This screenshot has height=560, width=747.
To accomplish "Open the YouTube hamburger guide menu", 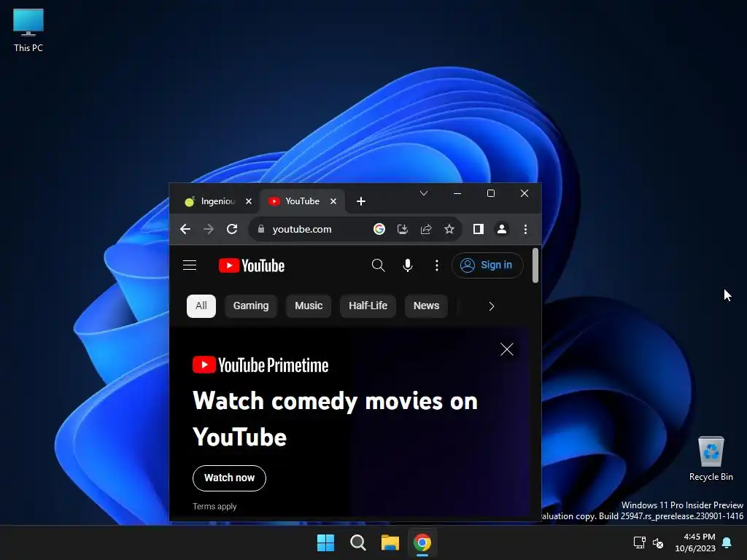I will [190, 265].
